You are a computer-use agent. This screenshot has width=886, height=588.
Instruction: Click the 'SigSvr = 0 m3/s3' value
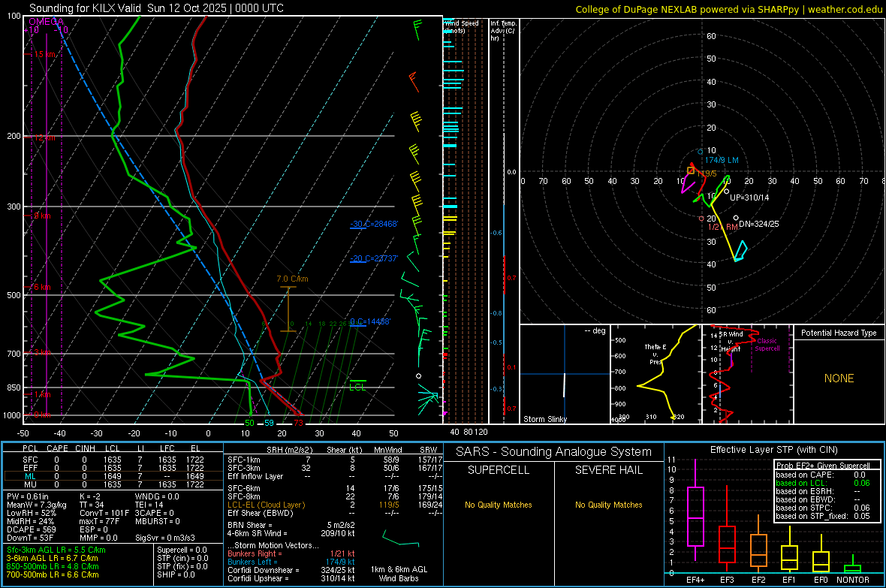point(165,538)
